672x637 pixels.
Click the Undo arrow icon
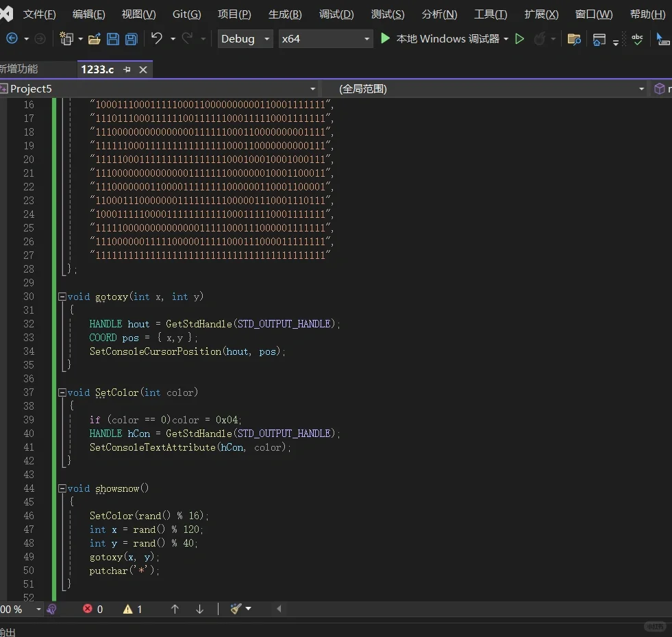157,39
